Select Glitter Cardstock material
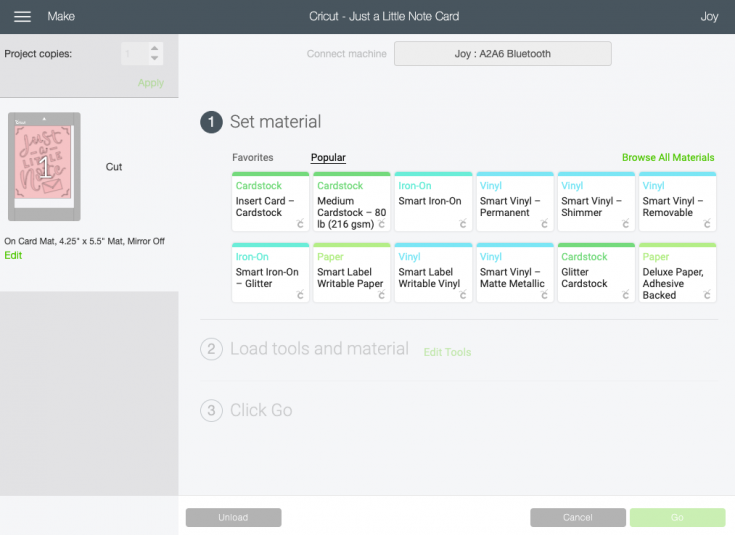 596,272
